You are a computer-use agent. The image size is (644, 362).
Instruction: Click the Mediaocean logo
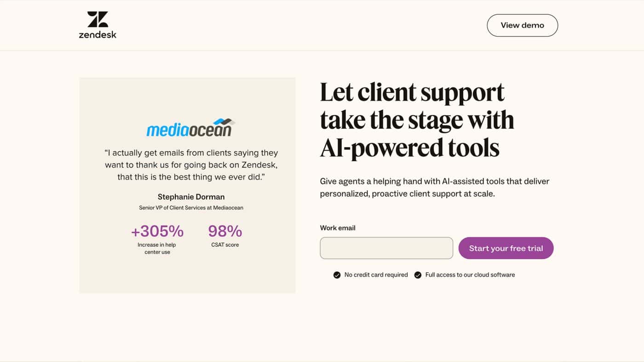(x=189, y=129)
